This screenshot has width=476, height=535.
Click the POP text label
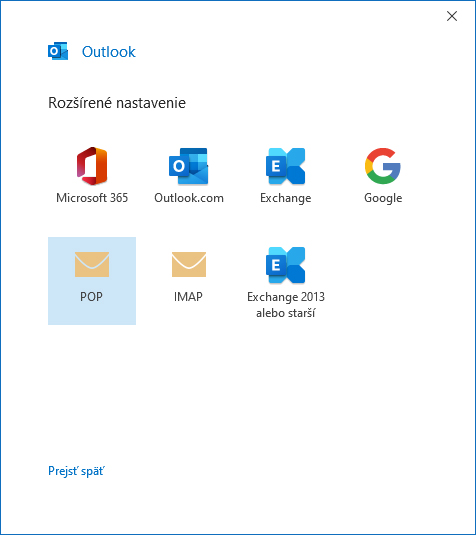[91, 297]
